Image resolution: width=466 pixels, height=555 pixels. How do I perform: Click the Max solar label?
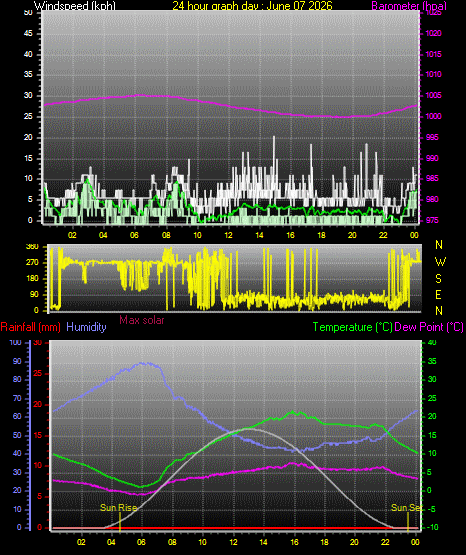click(142, 320)
